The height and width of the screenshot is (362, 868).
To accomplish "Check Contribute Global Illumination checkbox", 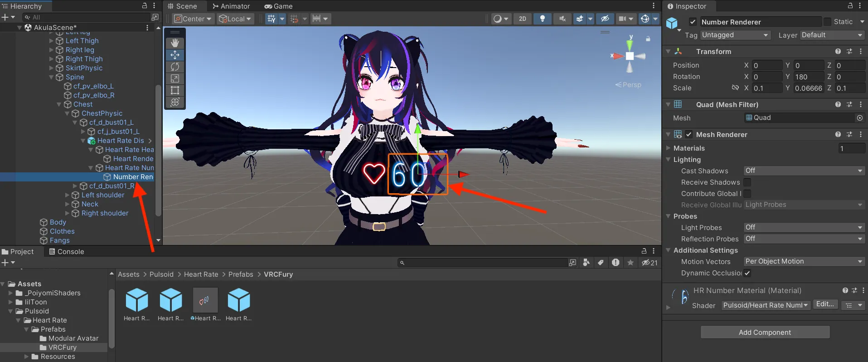I will (747, 194).
